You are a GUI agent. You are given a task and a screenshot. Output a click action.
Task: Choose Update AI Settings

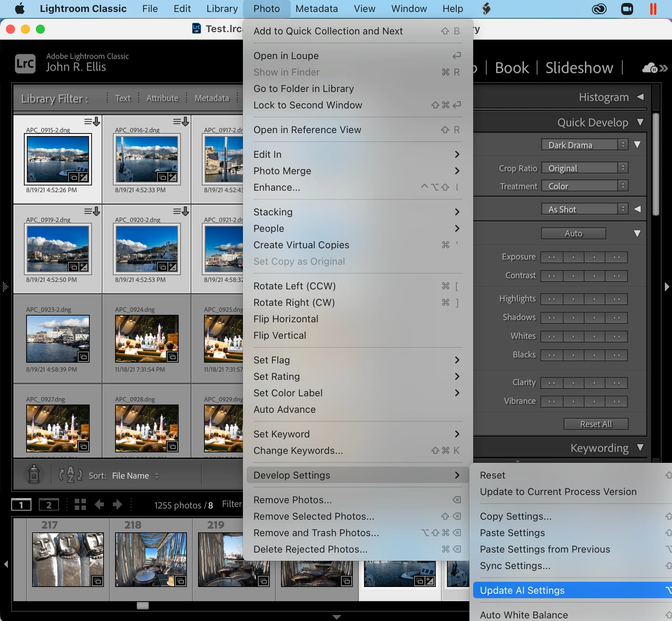coord(572,590)
